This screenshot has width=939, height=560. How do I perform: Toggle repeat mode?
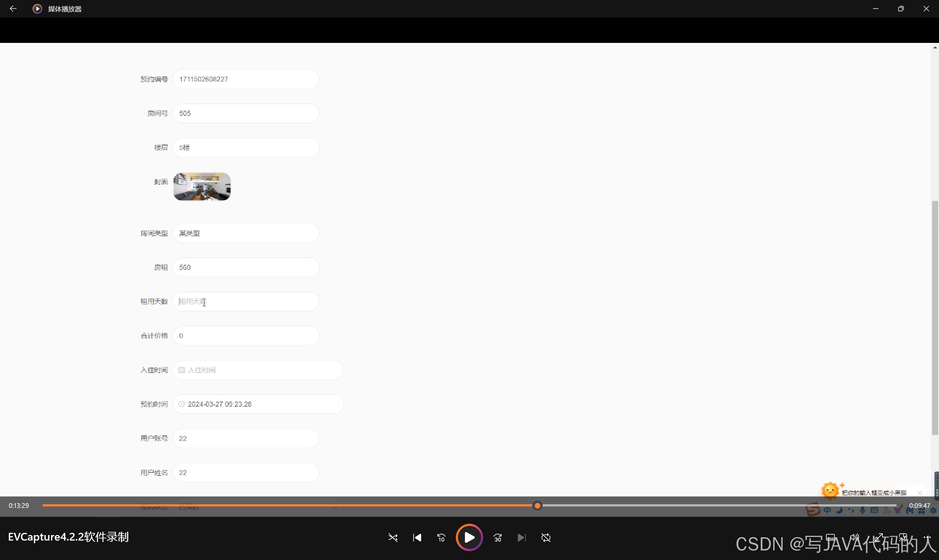click(546, 537)
